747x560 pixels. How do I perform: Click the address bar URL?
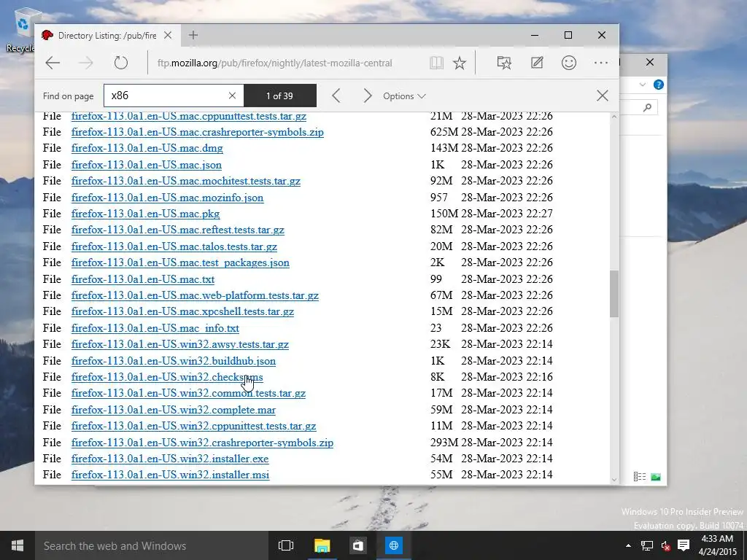tap(275, 63)
